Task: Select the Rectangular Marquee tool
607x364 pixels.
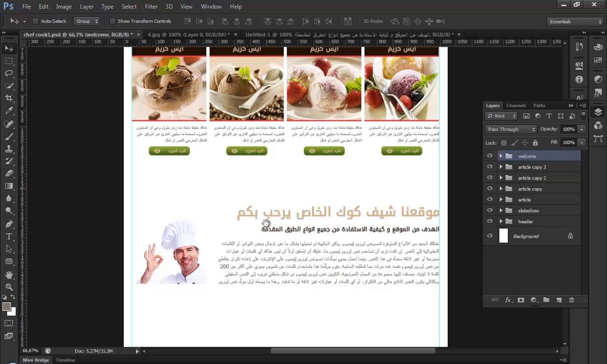Action: click(9, 61)
